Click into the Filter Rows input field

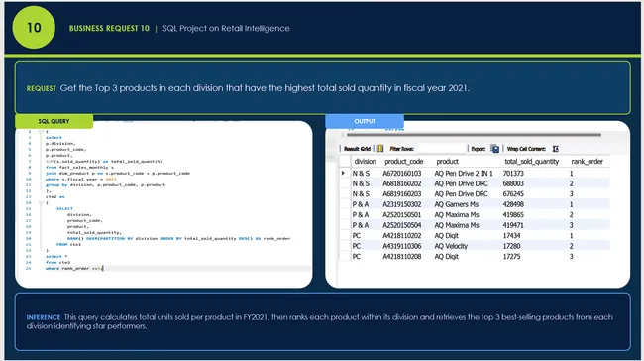pos(441,149)
